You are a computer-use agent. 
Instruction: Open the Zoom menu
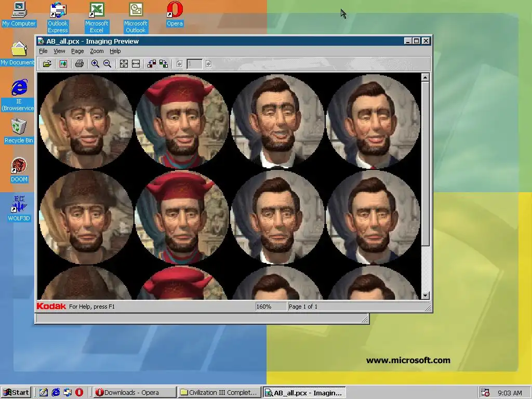[97, 51]
